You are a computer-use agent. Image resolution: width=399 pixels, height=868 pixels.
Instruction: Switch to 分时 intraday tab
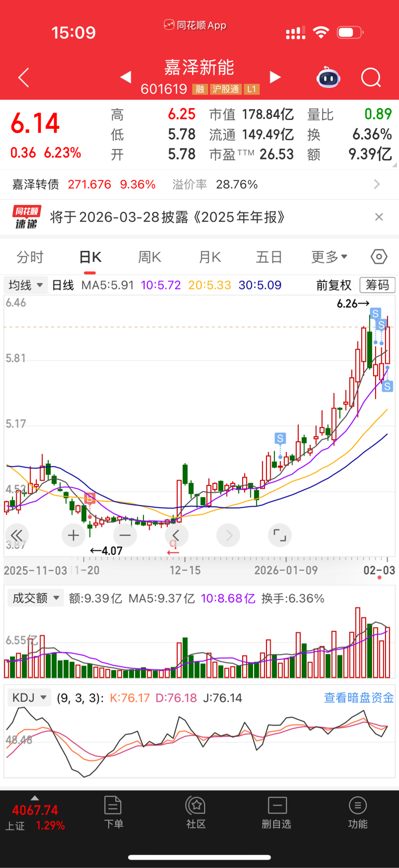coord(30,257)
